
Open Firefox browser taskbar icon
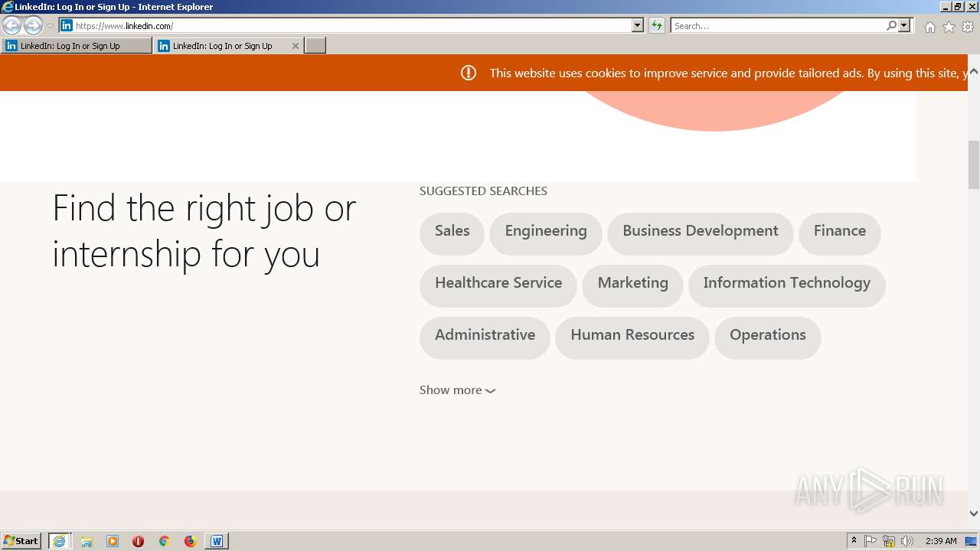click(x=190, y=541)
